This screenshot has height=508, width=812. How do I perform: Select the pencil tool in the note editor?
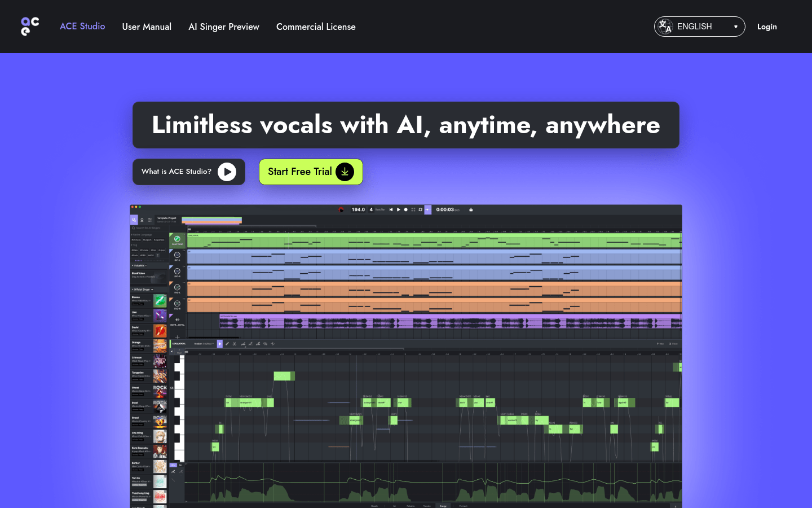227,344
